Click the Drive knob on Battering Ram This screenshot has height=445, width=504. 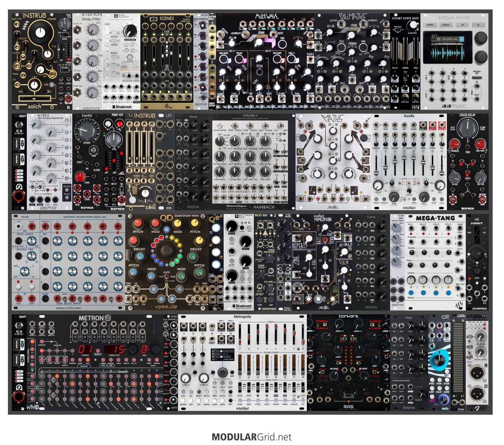(x=231, y=226)
